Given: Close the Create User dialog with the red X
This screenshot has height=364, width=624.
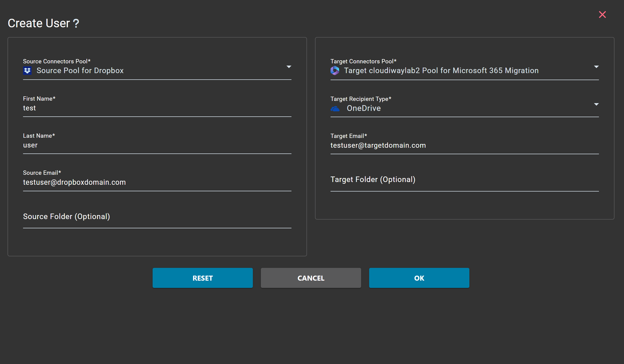Looking at the screenshot, I should 602,15.
